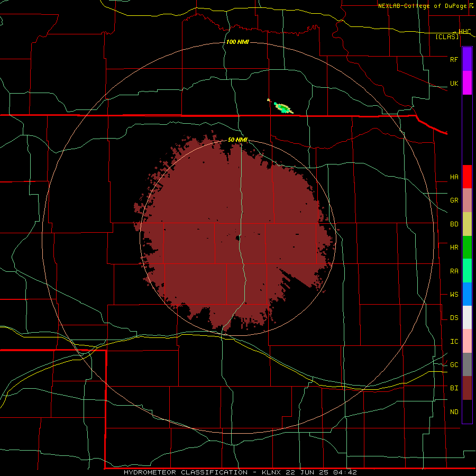
Task: Click the IC legend label
Action: pos(454,342)
